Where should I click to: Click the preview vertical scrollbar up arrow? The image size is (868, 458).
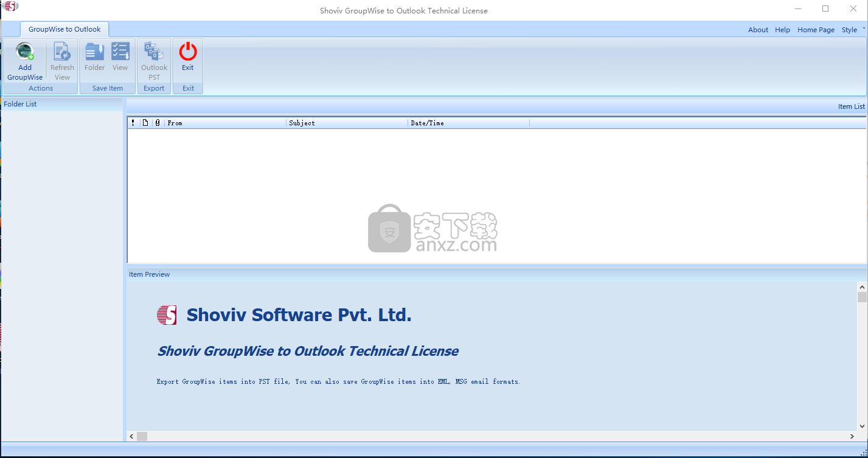[x=862, y=286]
